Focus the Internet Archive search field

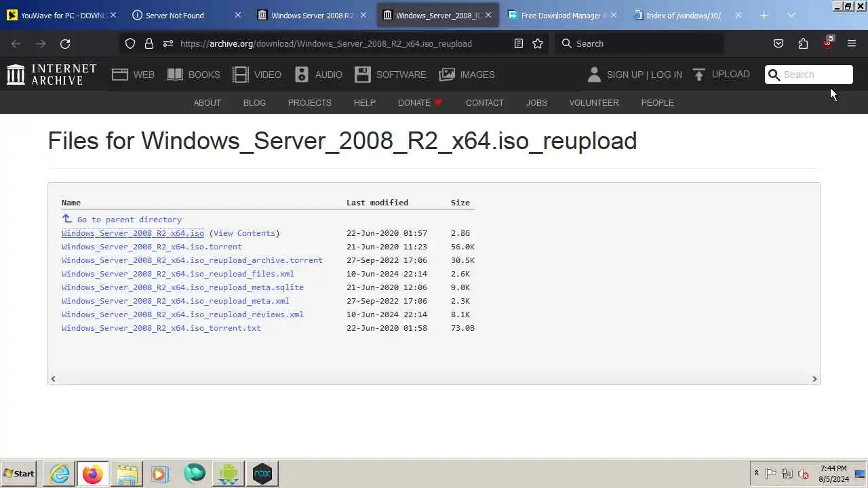point(809,75)
